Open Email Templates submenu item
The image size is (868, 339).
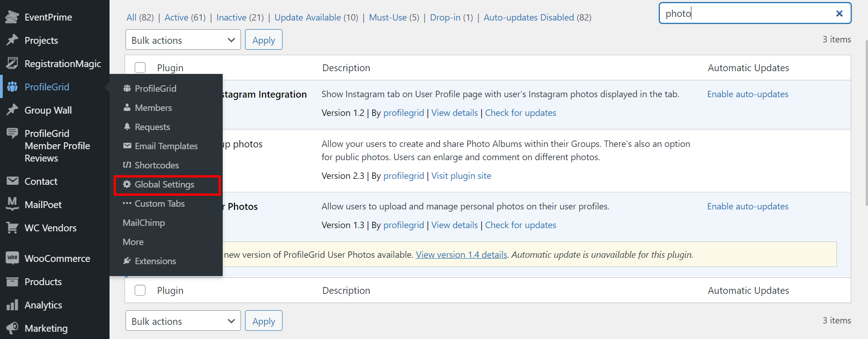tap(166, 146)
